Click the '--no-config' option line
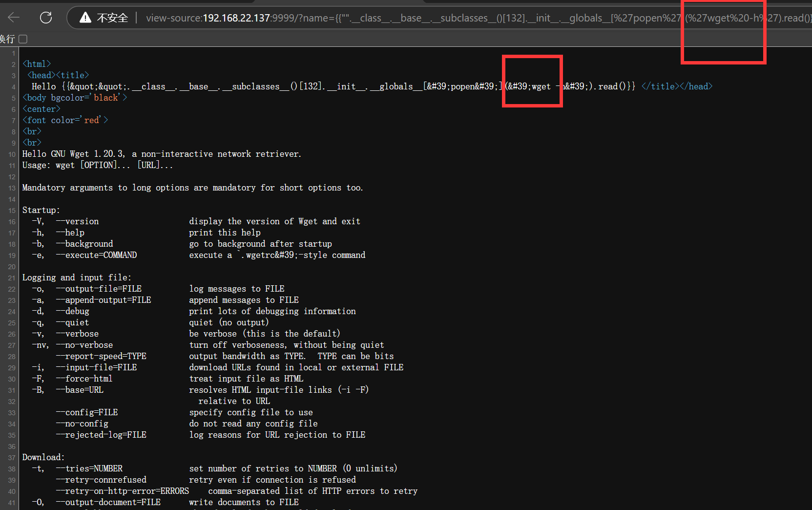 pos(187,424)
